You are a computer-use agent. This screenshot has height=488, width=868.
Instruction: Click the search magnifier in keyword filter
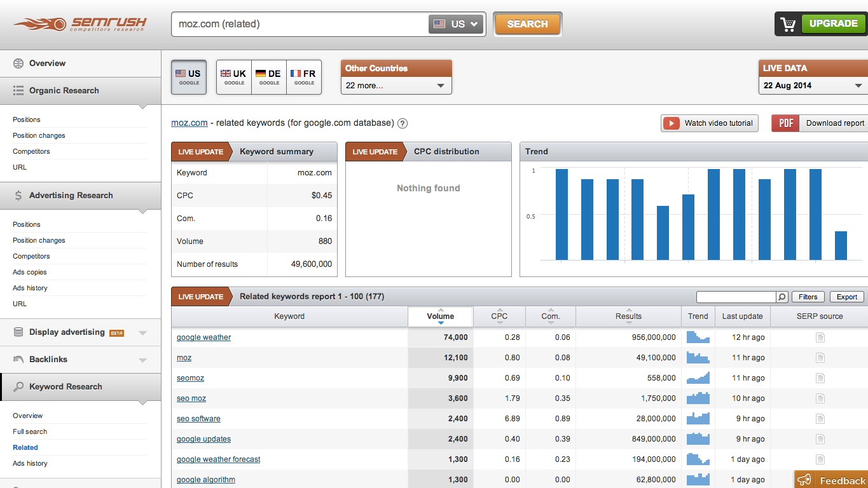782,297
